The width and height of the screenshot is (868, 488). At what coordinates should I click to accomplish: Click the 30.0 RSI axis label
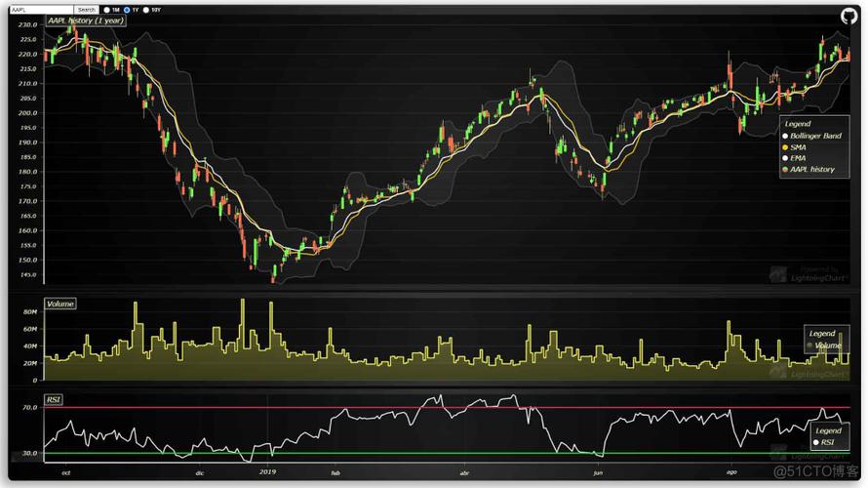[x=29, y=453]
